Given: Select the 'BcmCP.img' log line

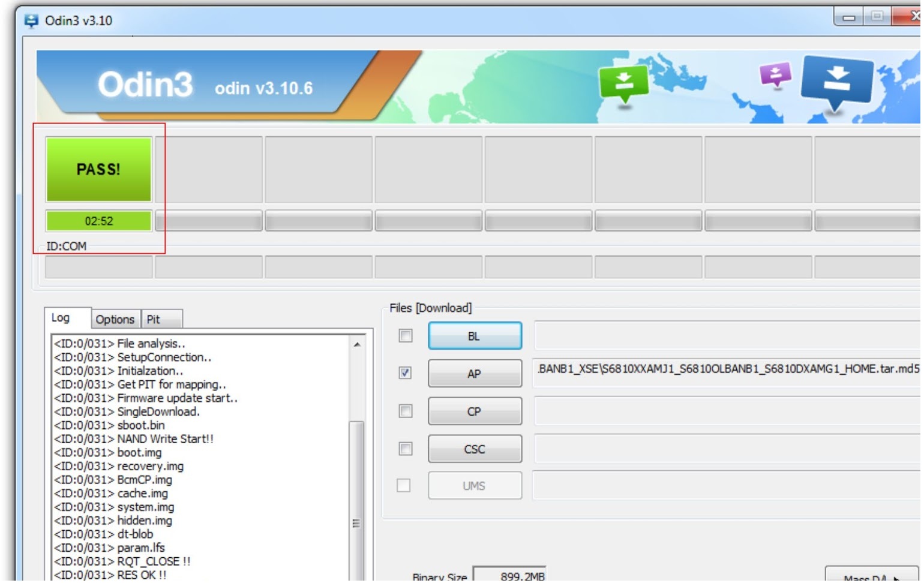Looking at the screenshot, I should click(x=113, y=480).
